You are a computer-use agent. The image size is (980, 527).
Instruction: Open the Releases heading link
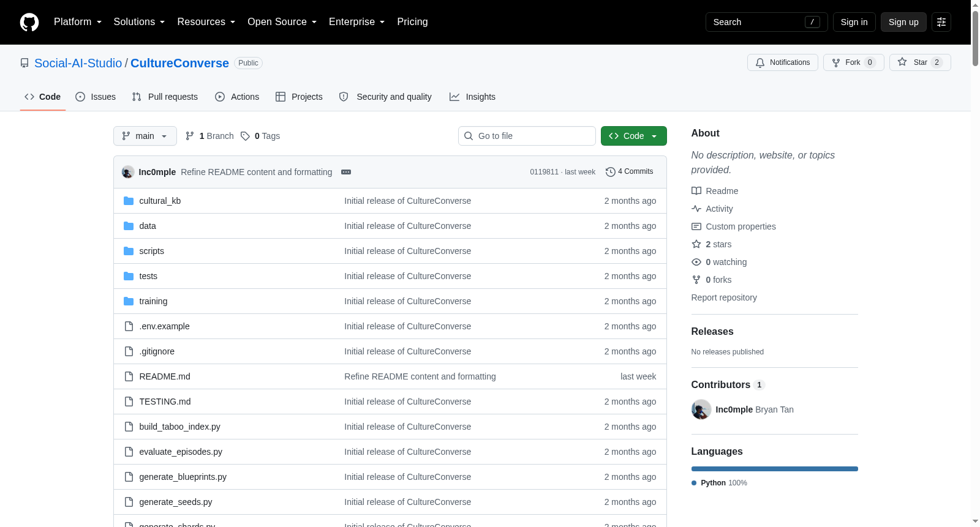coord(712,331)
